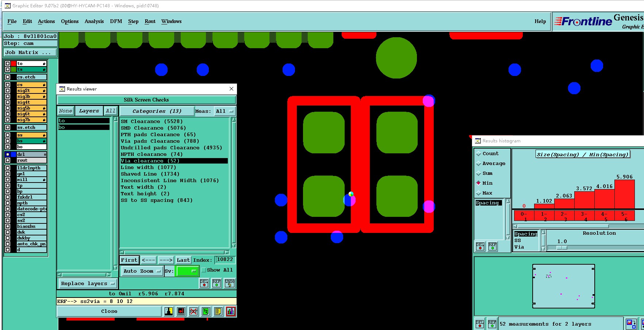Click the previous result arrow button
The height and width of the screenshot is (330, 644).
click(x=148, y=260)
